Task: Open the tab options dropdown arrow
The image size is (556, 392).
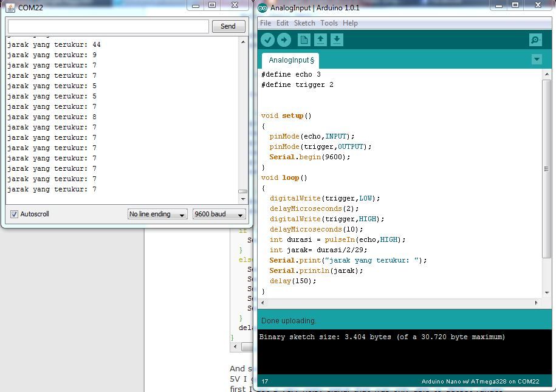Action: [x=537, y=60]
